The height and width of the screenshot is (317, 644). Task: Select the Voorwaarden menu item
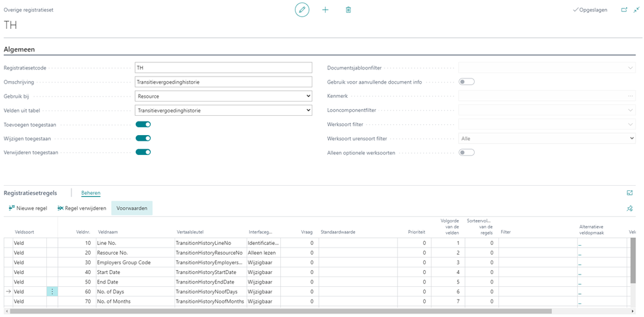click(132, 208)
